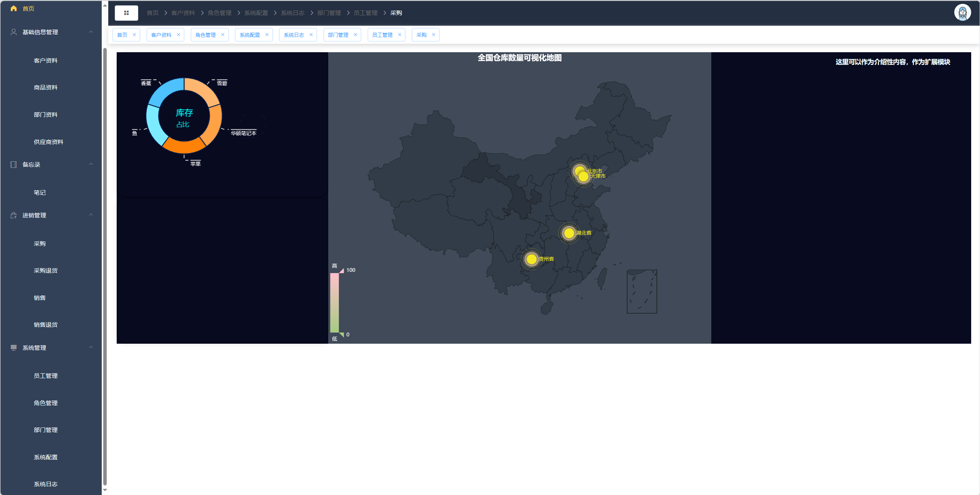Close the 采购 tab
Image resolution: width=980 pixels, height=495 pixels.
(x=433, y=35)
